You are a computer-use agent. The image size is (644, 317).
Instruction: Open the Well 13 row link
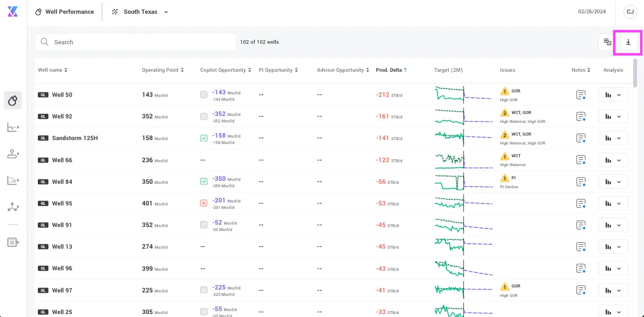tap(62, 247)
